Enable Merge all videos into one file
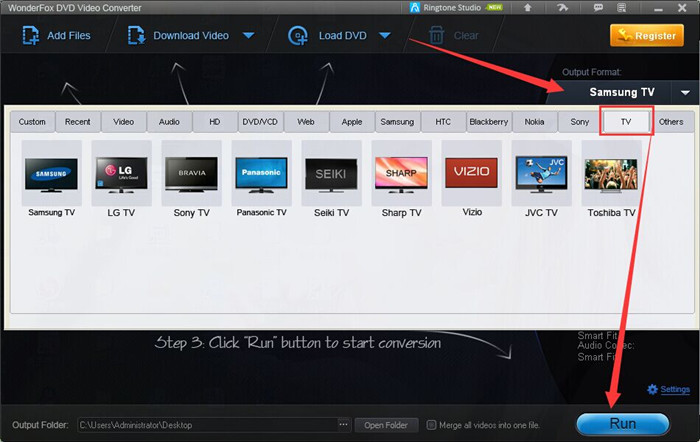The image size is (700, 442). [x=431, y=425]
